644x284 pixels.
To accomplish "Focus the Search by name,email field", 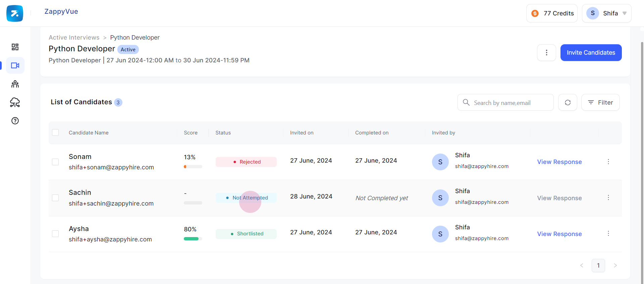I will point(505,102).
